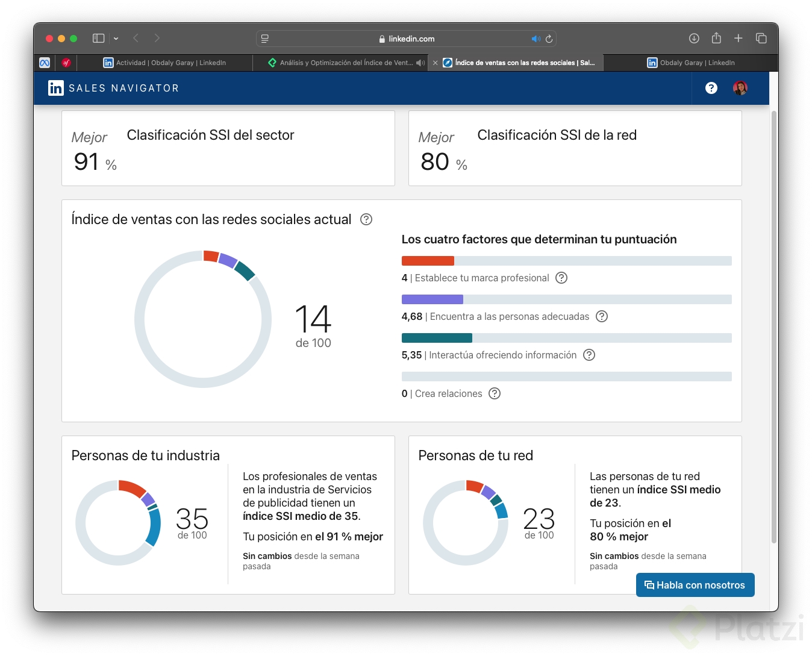Open the sidebar tab group dropdown chevron
The image size is (812, 656).
coord(116,39)
